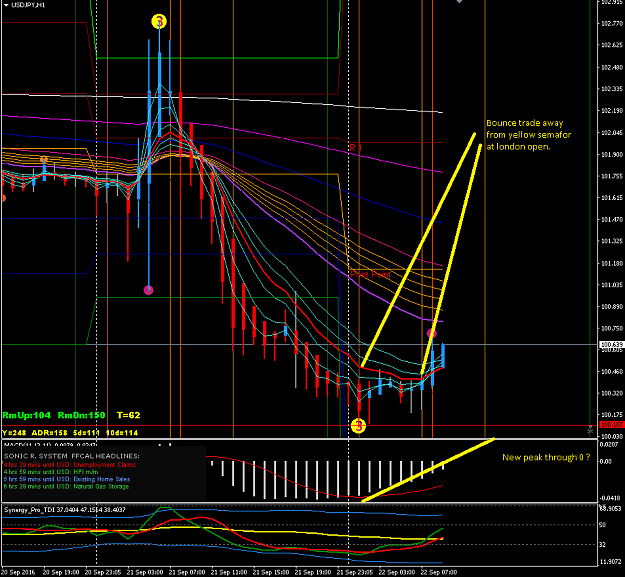Click the 20 Sep 23:05 time label
This screenshot has width=625, height=577.
103,572
